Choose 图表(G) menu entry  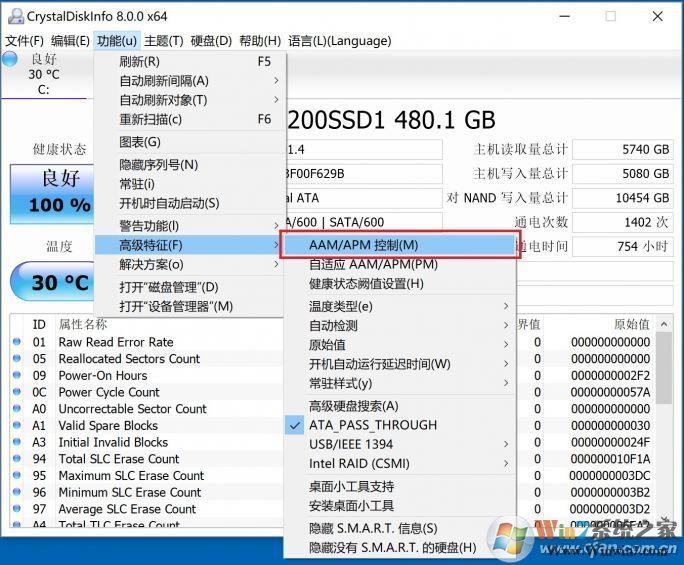click(x=190, y=142)
